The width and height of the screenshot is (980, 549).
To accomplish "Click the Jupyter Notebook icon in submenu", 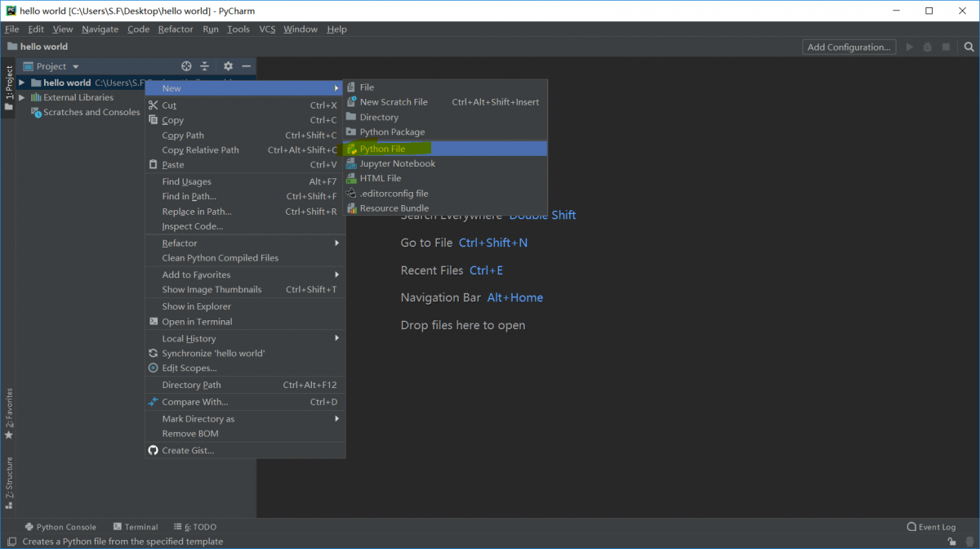I will coord(351,163).
